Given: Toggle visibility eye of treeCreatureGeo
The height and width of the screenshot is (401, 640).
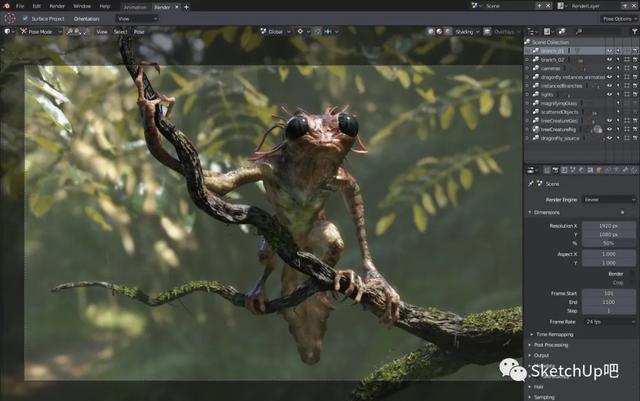Looking at the screenshot, I should click(x=609, y=121).
